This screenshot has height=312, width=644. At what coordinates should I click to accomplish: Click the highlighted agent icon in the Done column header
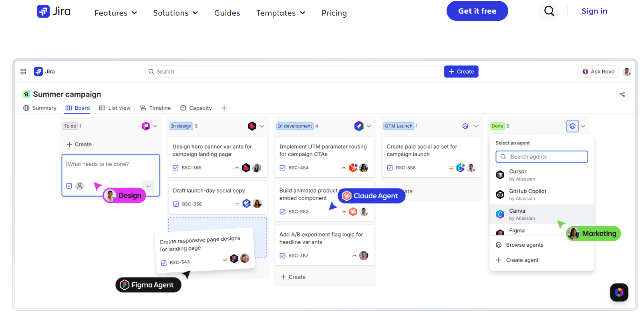pyautogui.click(x=573, y=126)
